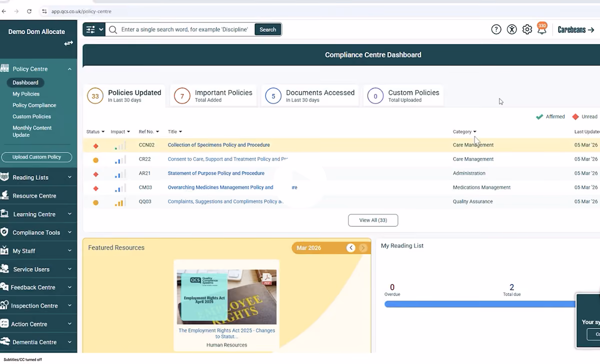
Task: Open the Statement of Purpose Policy link
Action: coord(216,173)
